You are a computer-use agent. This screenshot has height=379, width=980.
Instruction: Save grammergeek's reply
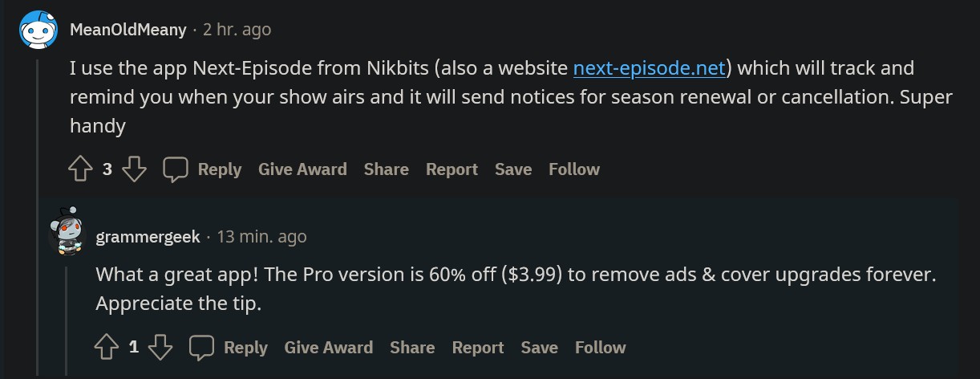coord(539,348)
